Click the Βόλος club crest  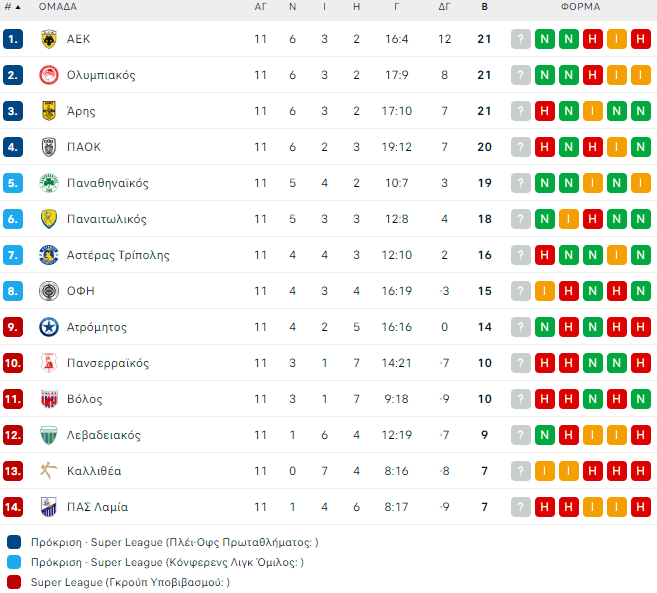pyautogui.click(x=48, y=399)
